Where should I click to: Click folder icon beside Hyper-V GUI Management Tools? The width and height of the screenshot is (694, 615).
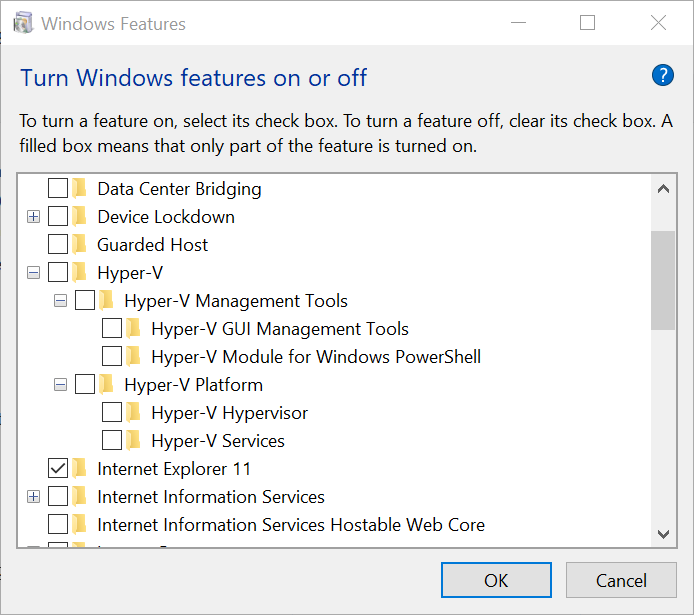[134, 328]
